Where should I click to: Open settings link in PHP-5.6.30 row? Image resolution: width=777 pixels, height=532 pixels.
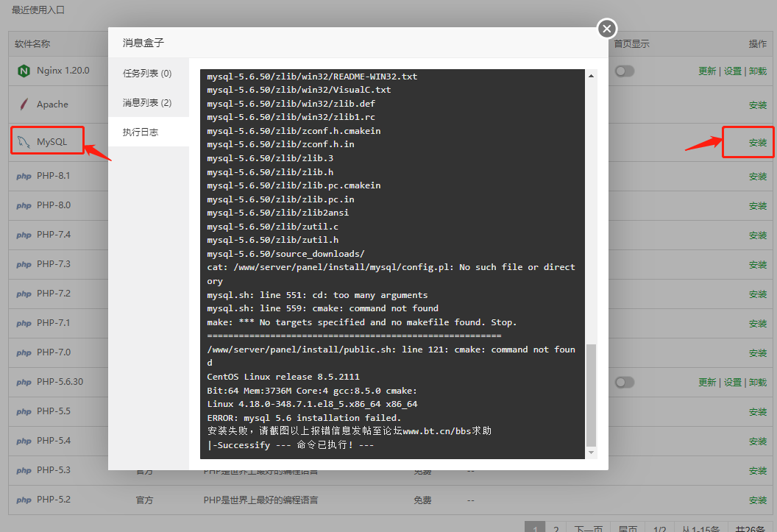[x=732, y=383]
